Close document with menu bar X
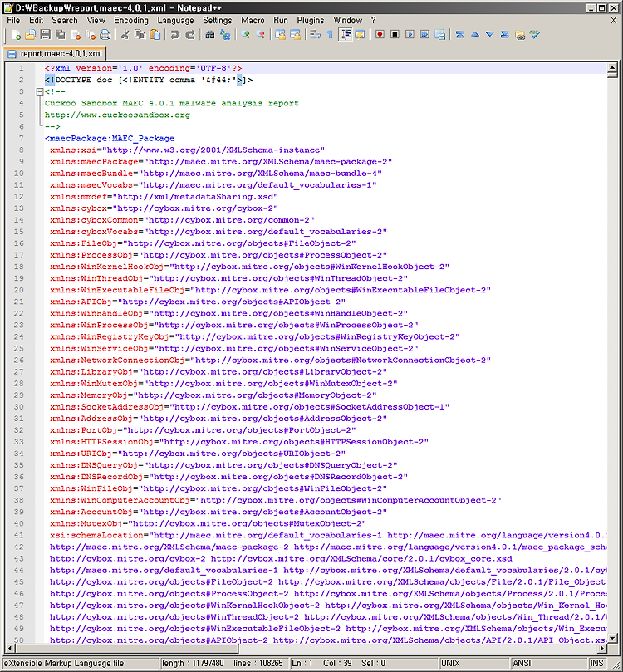 [613, 20]
